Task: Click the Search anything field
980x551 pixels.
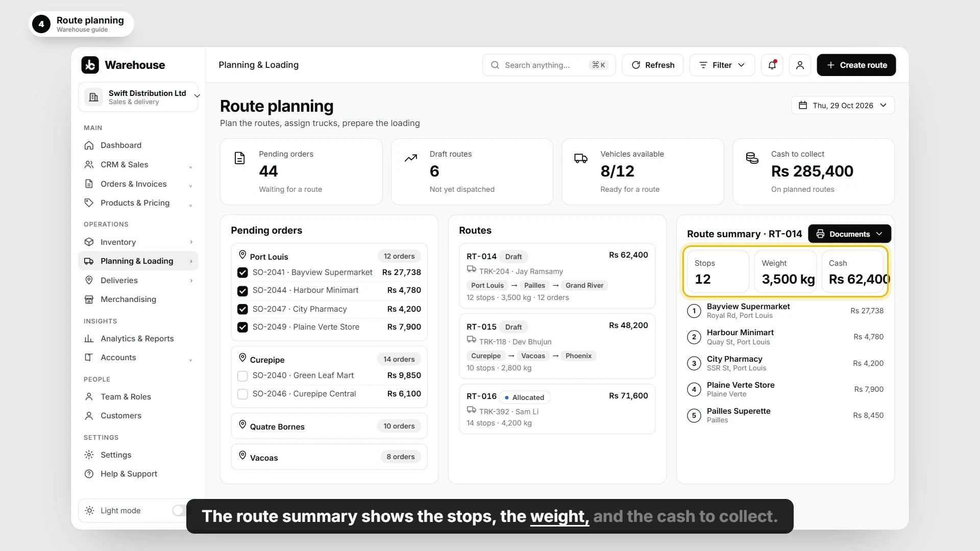Action: pyautogui.click(x=549, y=65)
